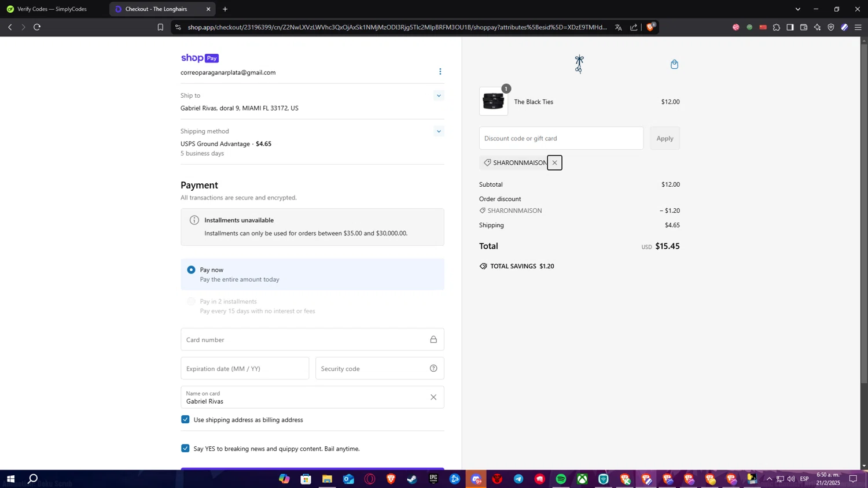Show security code help tooltip

click(x=433, y=368)
